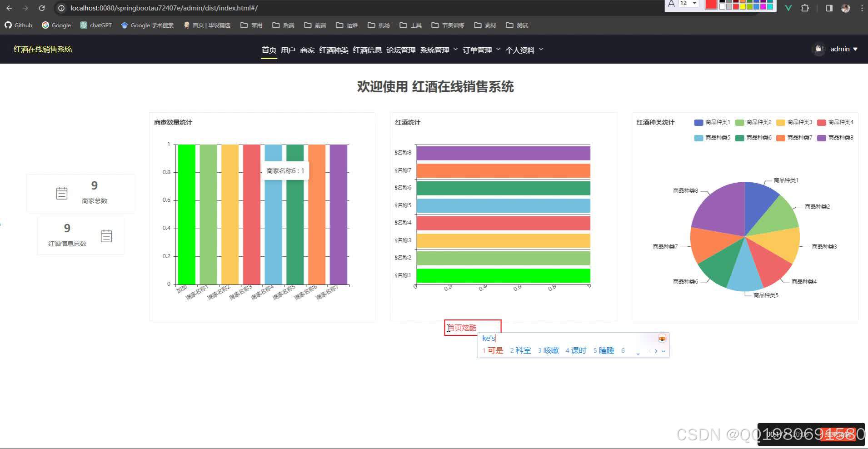
Task: Toggle the browser side panel icon
Action: click(x=829, y=8)
